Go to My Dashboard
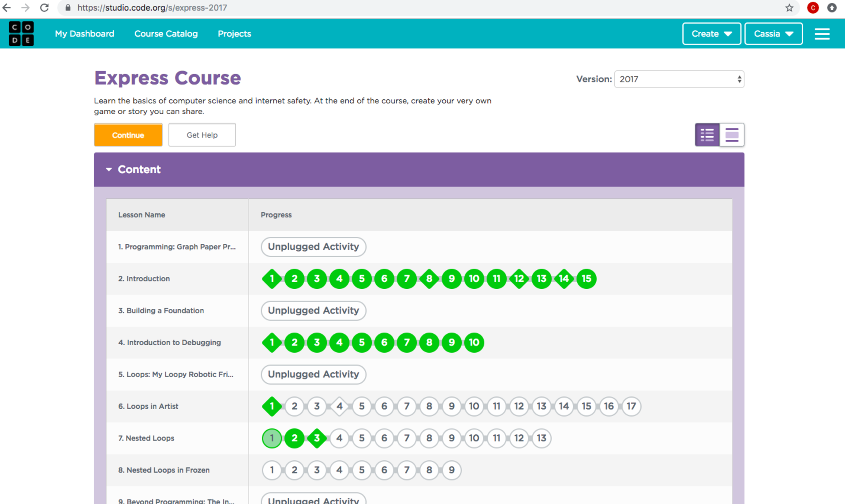 [x=85, y=34]
